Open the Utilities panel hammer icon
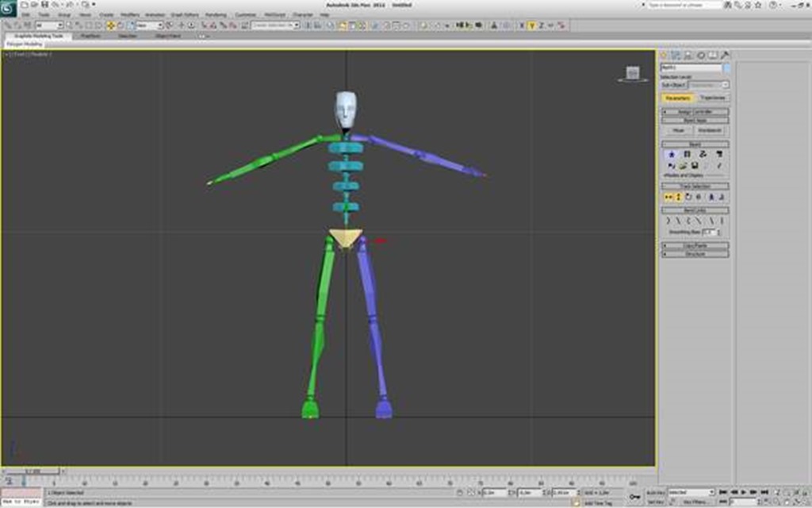The image size is (812, 508). coord(725,56)
